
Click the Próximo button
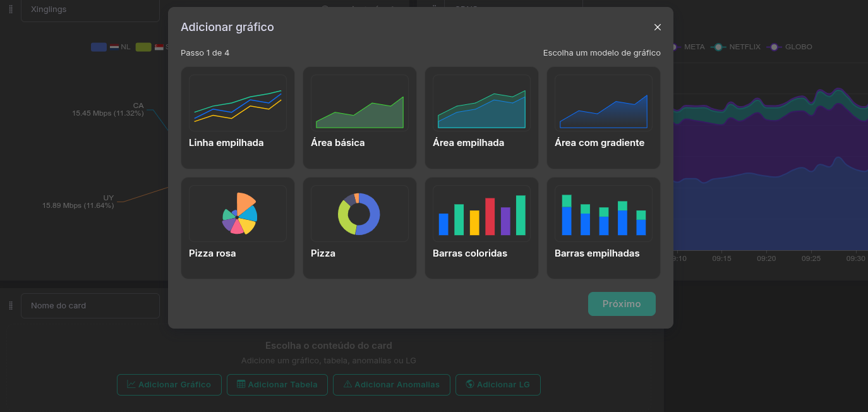pyautogui.click(x=622, y=304)
